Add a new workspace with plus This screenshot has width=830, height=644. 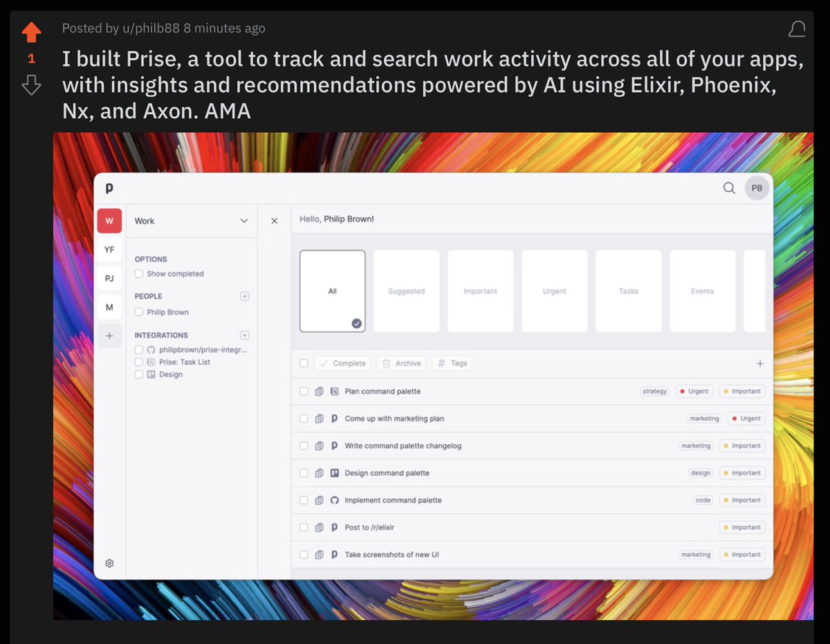tap(109, 335)
